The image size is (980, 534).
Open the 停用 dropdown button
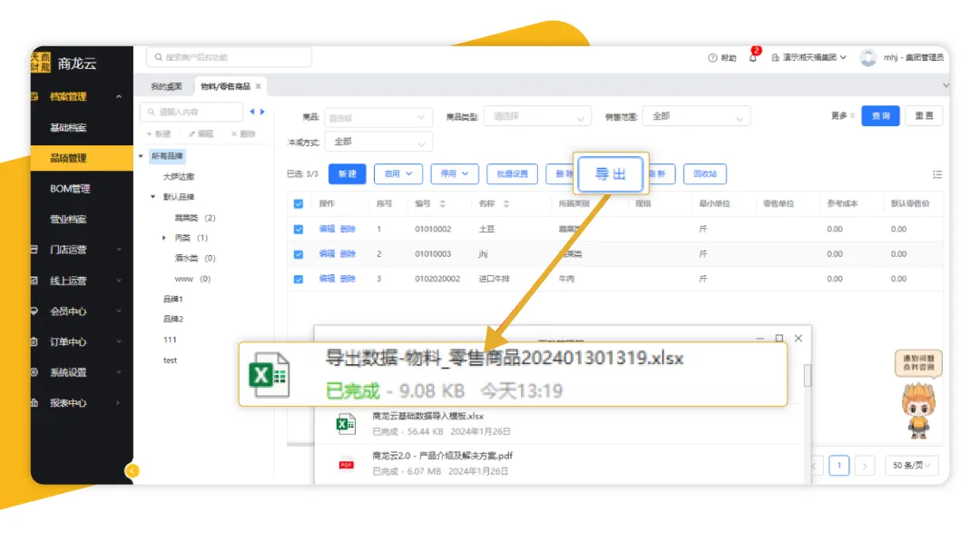[455, 173]
